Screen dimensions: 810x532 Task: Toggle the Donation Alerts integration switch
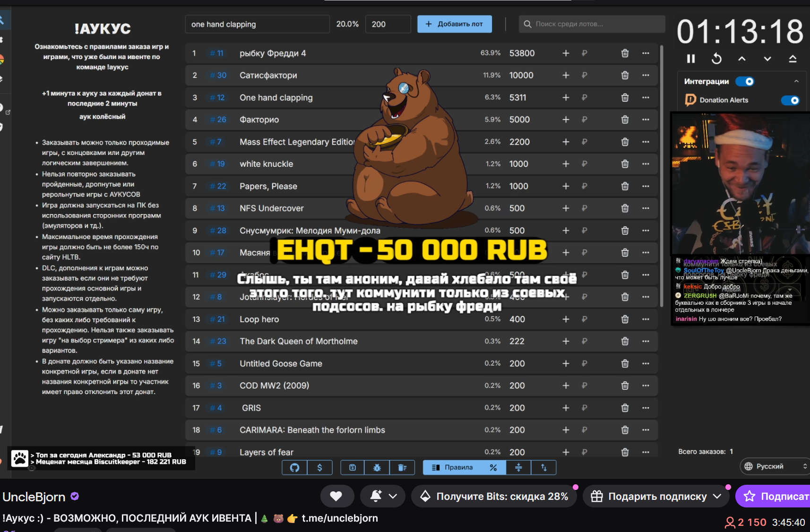[x=790, y=100]
